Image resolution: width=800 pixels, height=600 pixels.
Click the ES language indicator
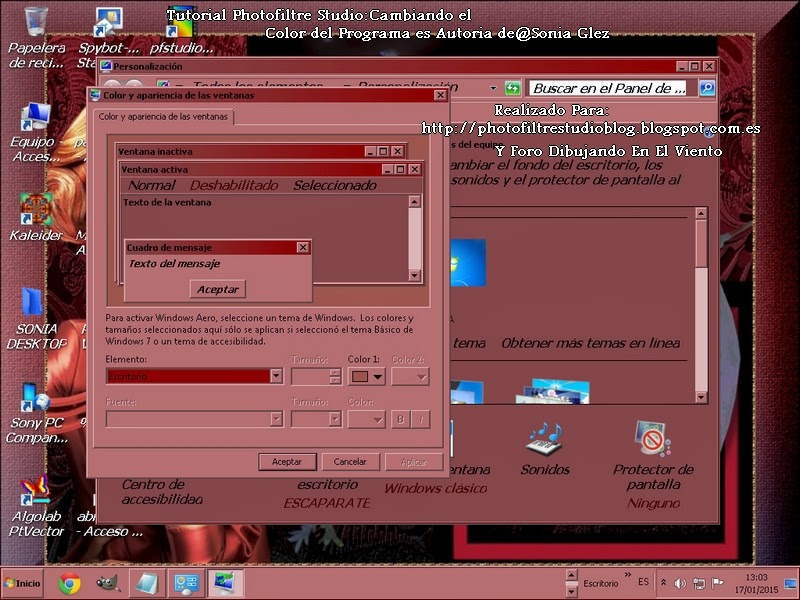point(644,582)
